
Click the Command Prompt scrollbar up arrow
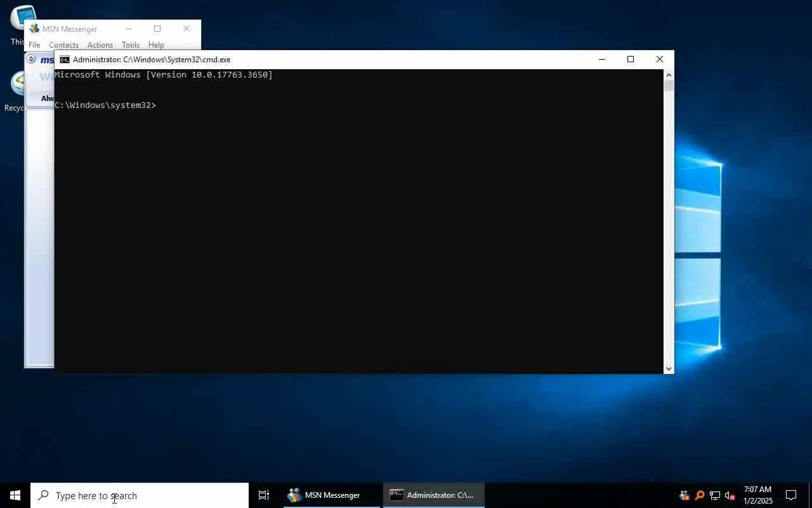[x=669, y=74]
